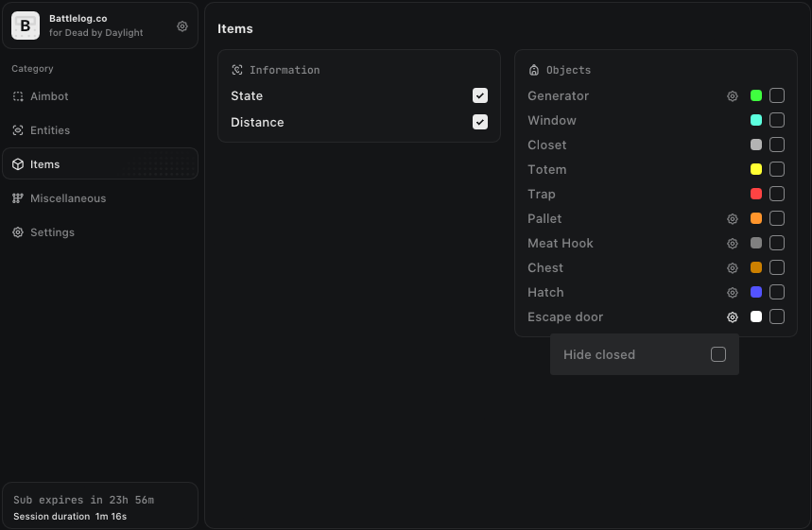This screenshot has width=812, height=530.
Task: Open Generator row gear options
Action: point(733,95)
